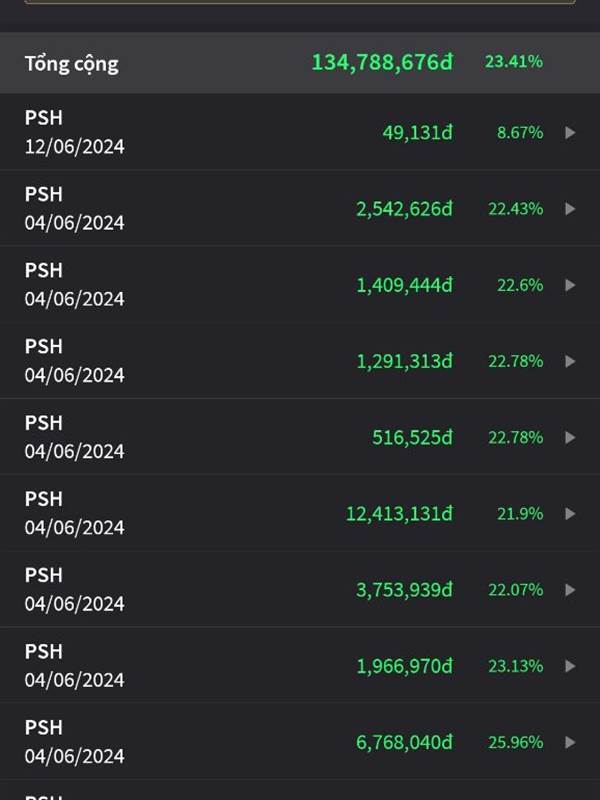This screenshot has height=800, width=600.
Task: Expand arrow for the 25.96% entry
Action: point(570,742)
